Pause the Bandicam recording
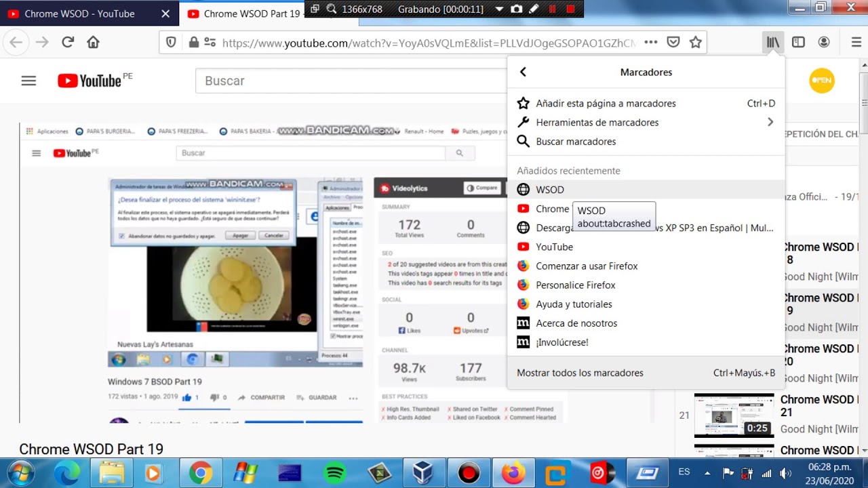This screenshot has width=868, height=488. [552, 9]
